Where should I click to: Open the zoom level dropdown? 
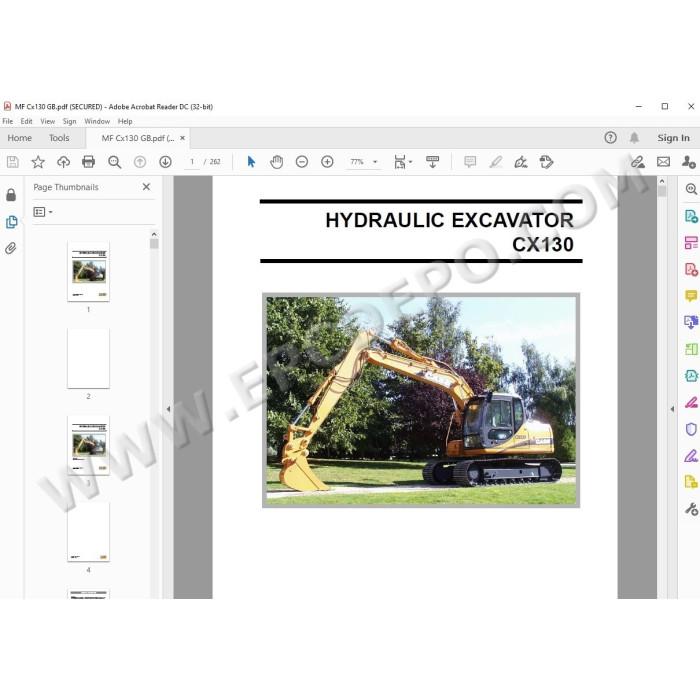pyautogui.click(x=375, y=162)
